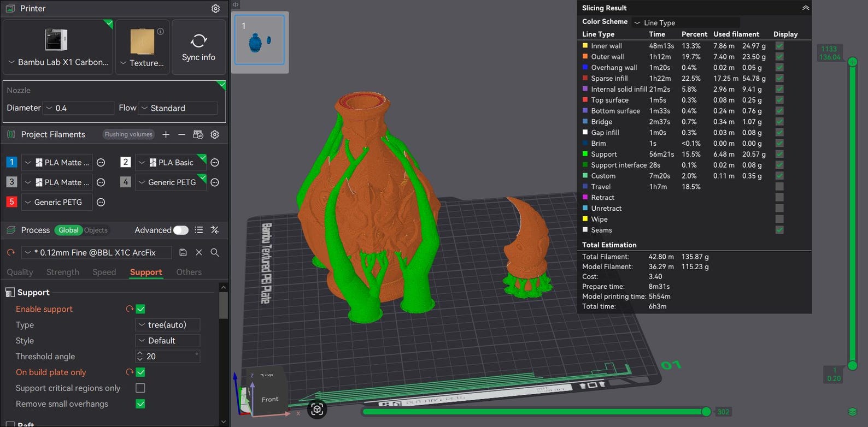Image resolution: width=868 pixels, height=427 pixels.
Task: Open the support Type dropdown
Action: 167,325
